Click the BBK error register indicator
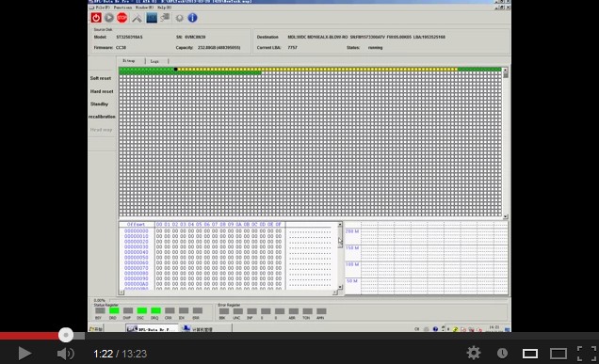This screenshot has width=599, height=364. tap(224, 311)
